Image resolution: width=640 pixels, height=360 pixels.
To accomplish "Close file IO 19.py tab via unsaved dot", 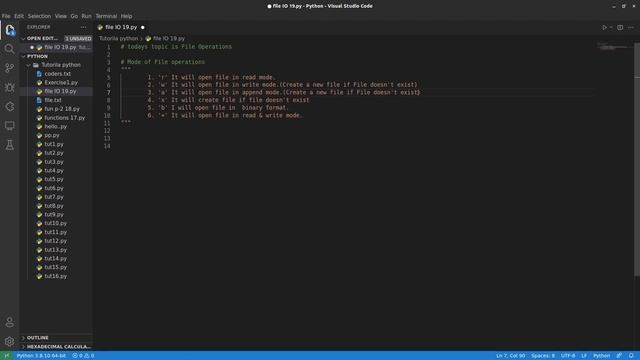I will click(x=142, y=27).
